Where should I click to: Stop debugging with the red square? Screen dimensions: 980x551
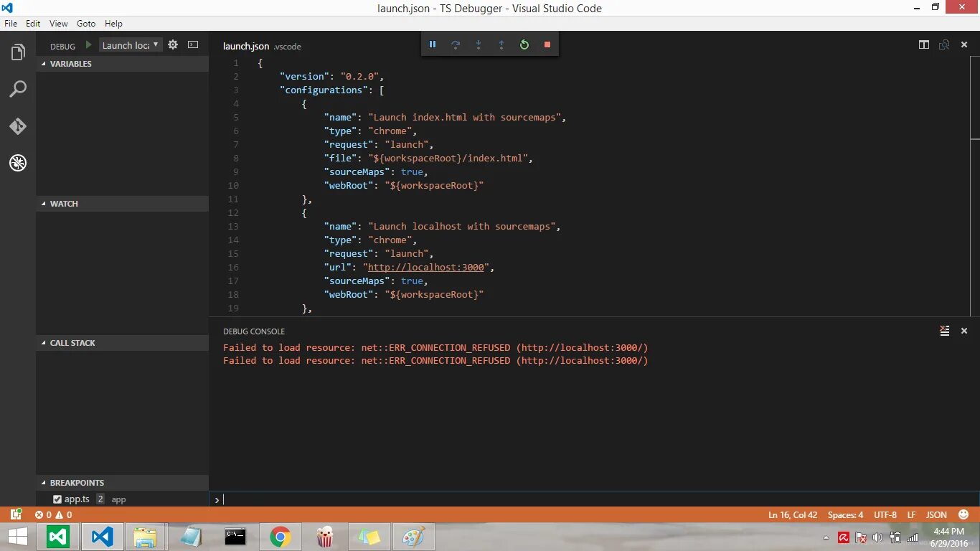pos(547,44)
